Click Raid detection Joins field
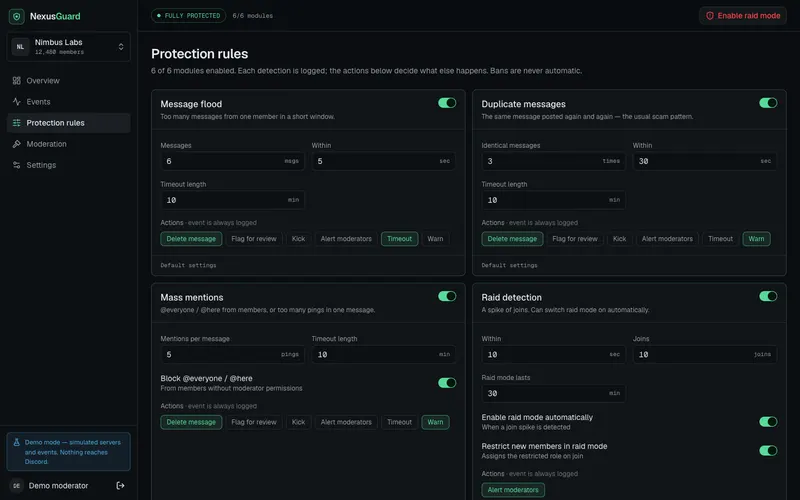The image size is (800, 500). pyautogui.click(x=705, y=355)
